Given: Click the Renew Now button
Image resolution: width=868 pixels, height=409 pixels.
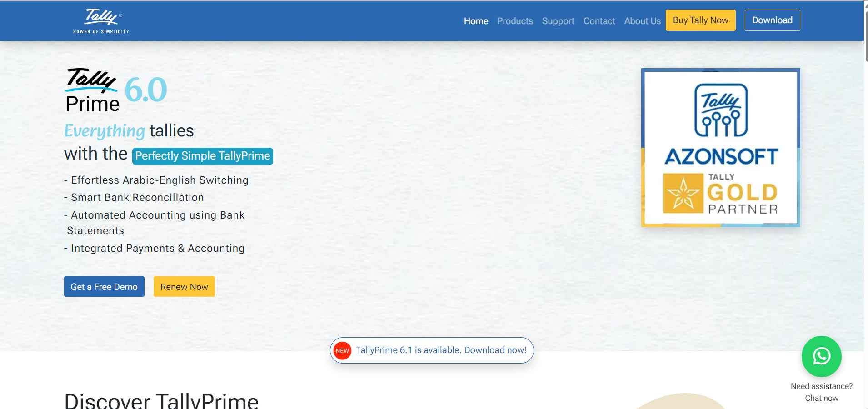Looking at the screenshot, I should click(x=184, y=286).
